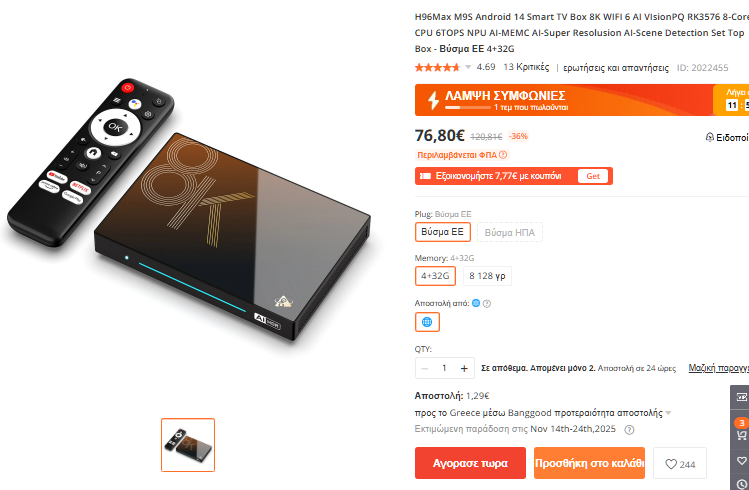Click the price alert bell icon

pos(709,138)
